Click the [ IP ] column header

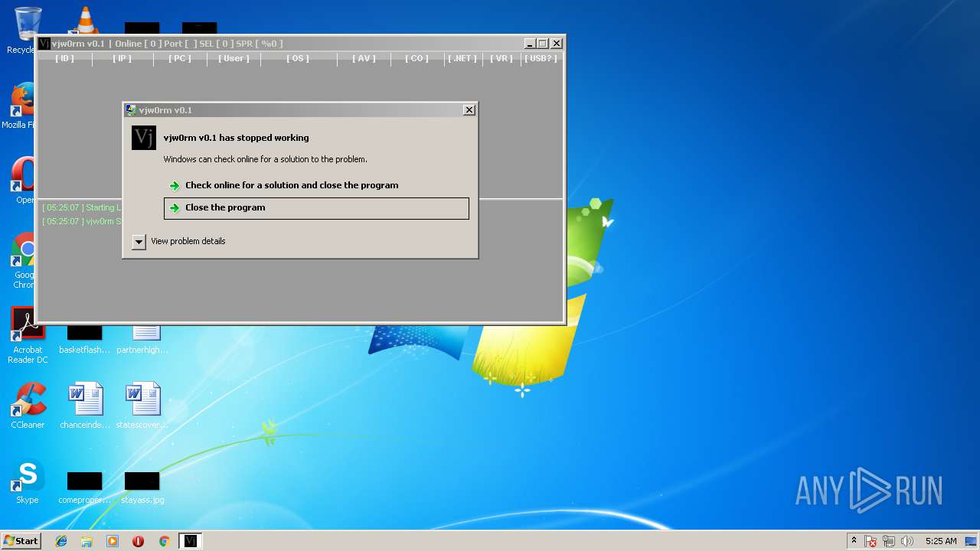click(x=122, y=58)
